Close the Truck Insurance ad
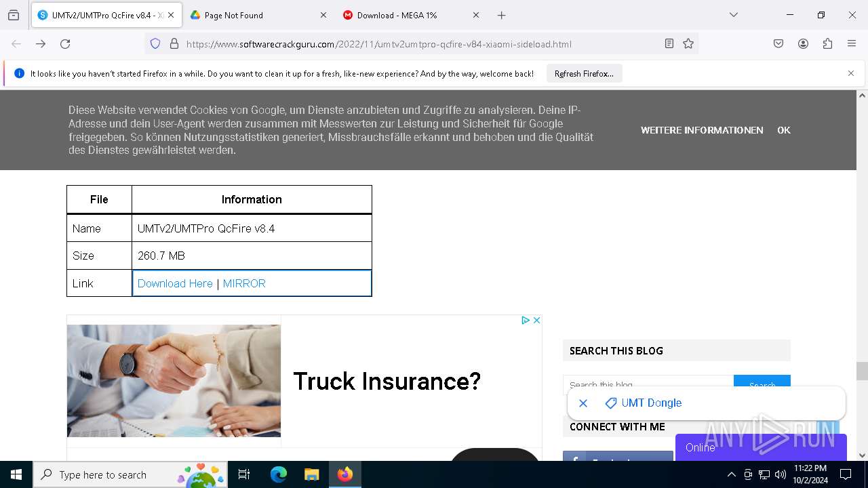Image resolution: width=868 pixels, height=488 pixels. 536,320
